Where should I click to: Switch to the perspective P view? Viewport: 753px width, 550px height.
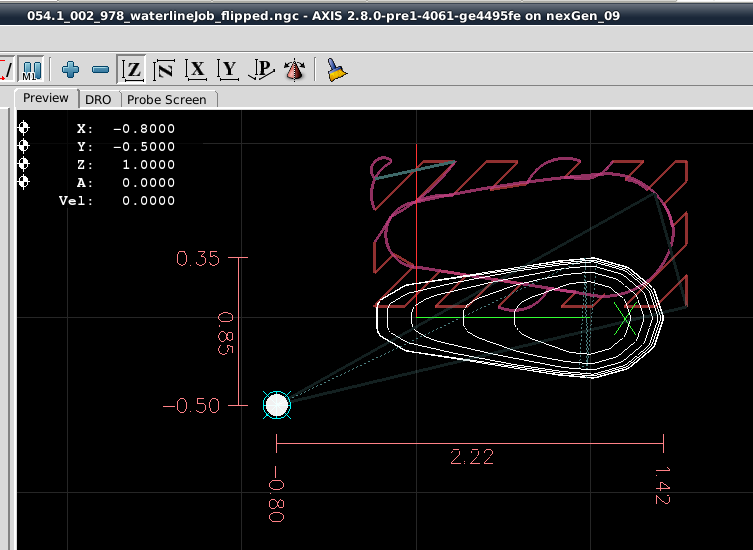[262, 69]
